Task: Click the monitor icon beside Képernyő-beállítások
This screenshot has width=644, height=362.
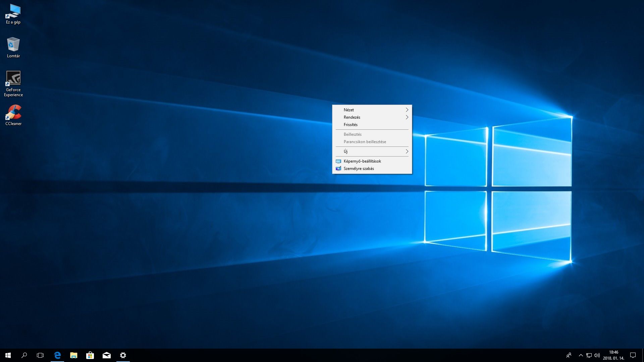Action: pos(338,161)
